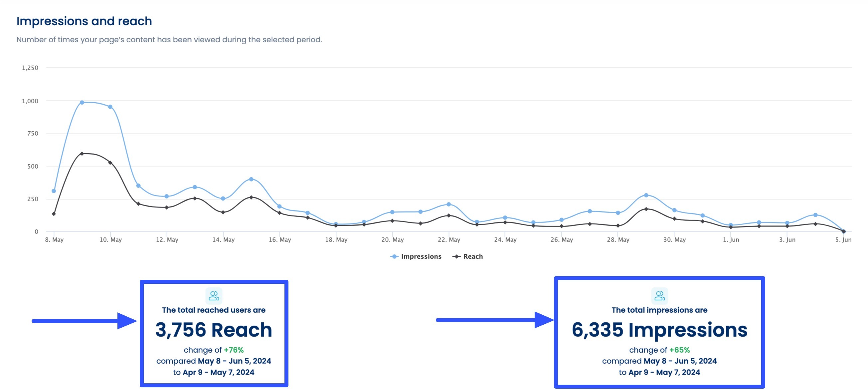Click the 22. May label on the x-axis
The image size is (868, 392).
[450, 240]
